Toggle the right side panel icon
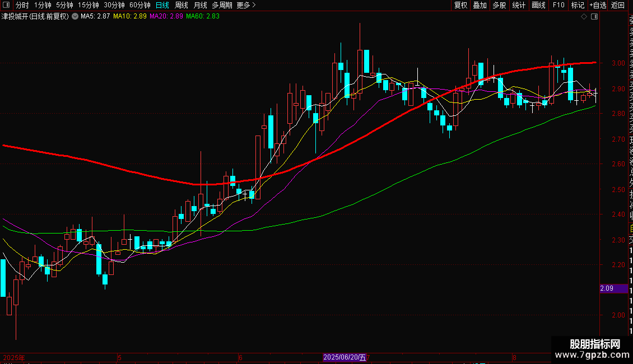Image resolution: width=633 pixels, height=364 pixels. [594, 17]
